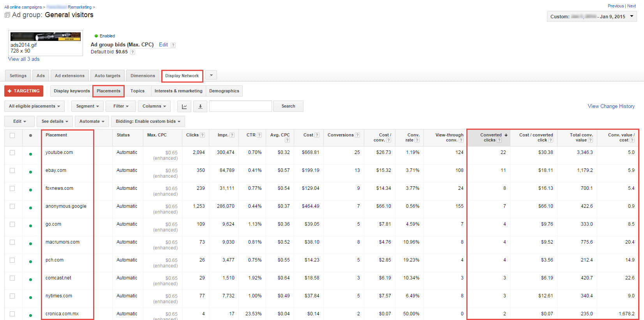644x320 pixels.
Task: Open help icon next to Ad group bids Edit
Action: click(173, 45)
